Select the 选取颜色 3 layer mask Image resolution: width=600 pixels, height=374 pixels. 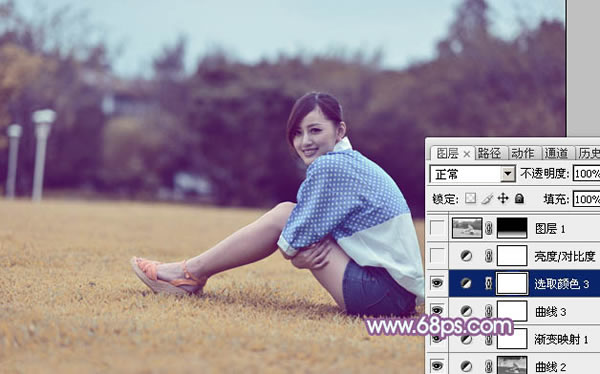point(512,283)
